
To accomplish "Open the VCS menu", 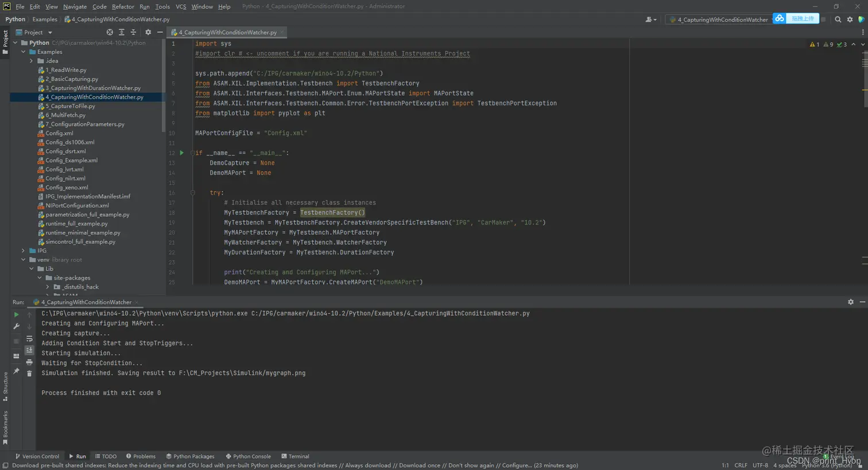I will click(181, 6).
